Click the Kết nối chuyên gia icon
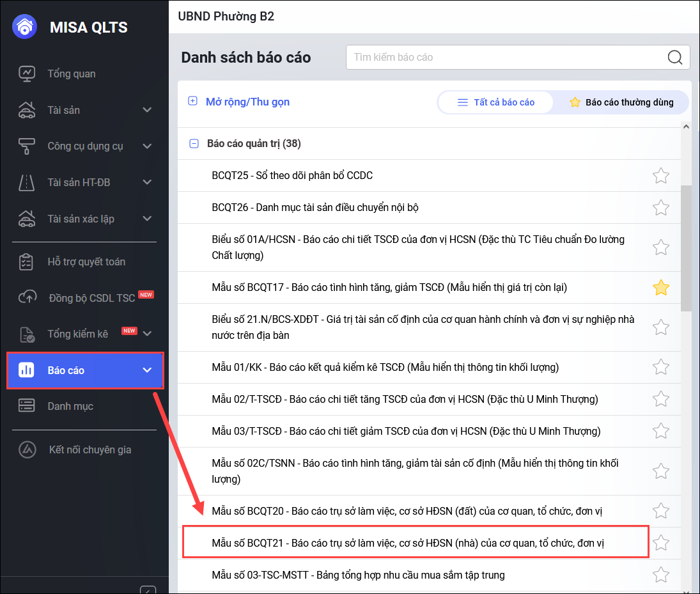Screen dimensions: 700x594 click(x=27, y=449)
